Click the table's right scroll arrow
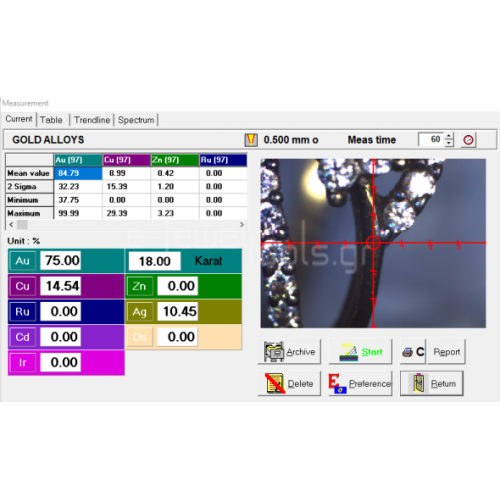The width and height of the screenshot is (500, 500). (242, 225)
